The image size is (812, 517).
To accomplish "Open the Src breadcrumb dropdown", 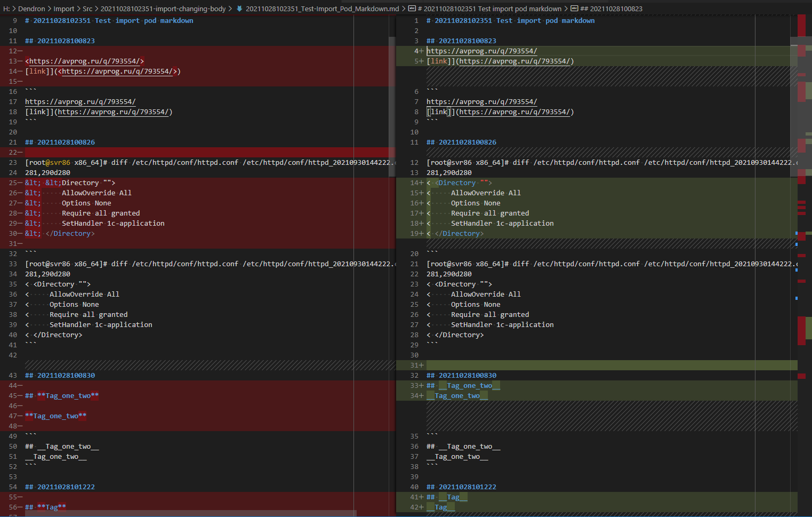I will pyautogui.click(x=87, y=9).
